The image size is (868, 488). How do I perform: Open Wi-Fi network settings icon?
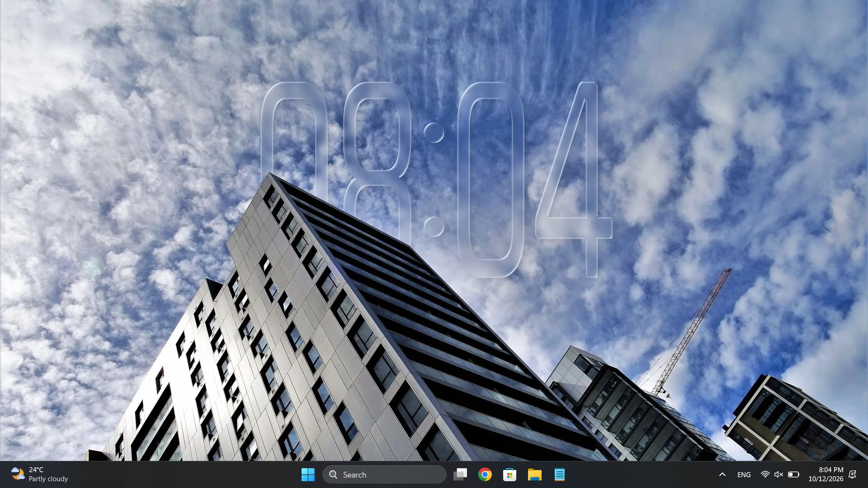click(765, 474)
